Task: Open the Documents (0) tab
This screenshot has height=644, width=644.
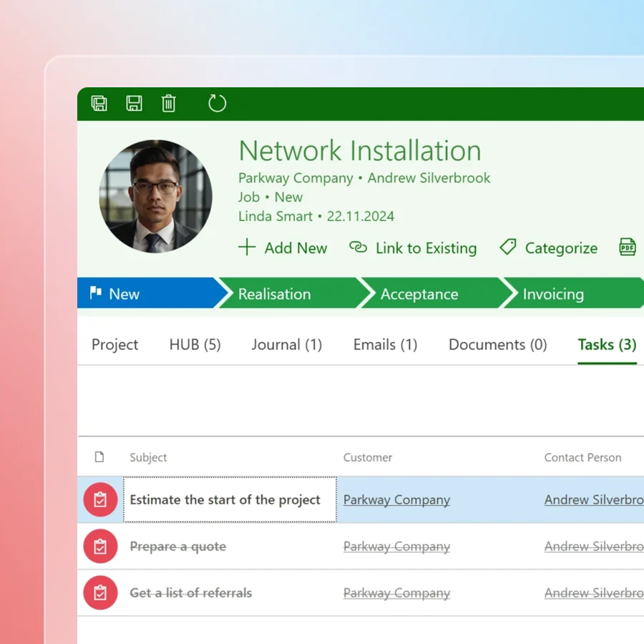Action: [498, 345]
